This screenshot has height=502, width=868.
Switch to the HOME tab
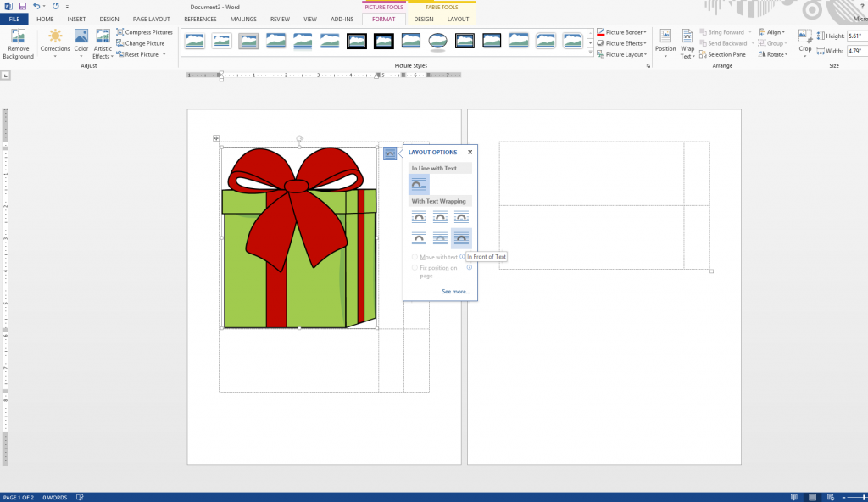[45, 19]
